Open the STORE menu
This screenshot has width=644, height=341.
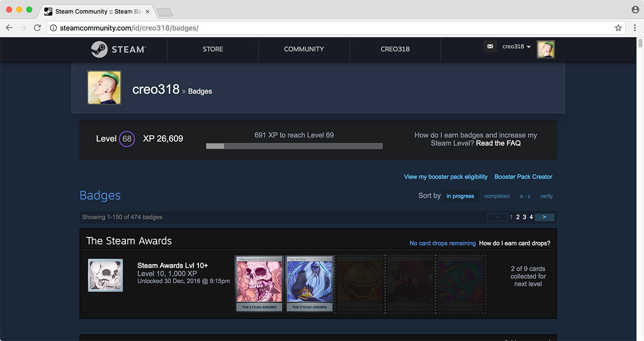tap(213, 49)
